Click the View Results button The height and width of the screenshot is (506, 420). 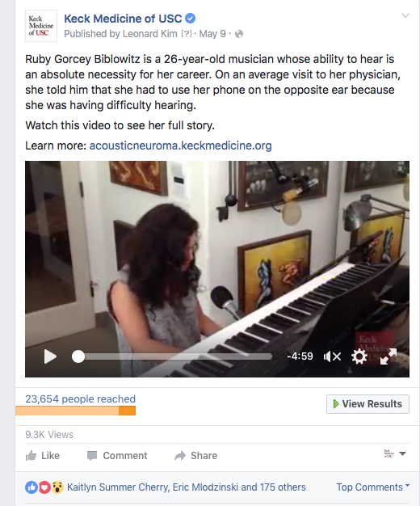367,403
